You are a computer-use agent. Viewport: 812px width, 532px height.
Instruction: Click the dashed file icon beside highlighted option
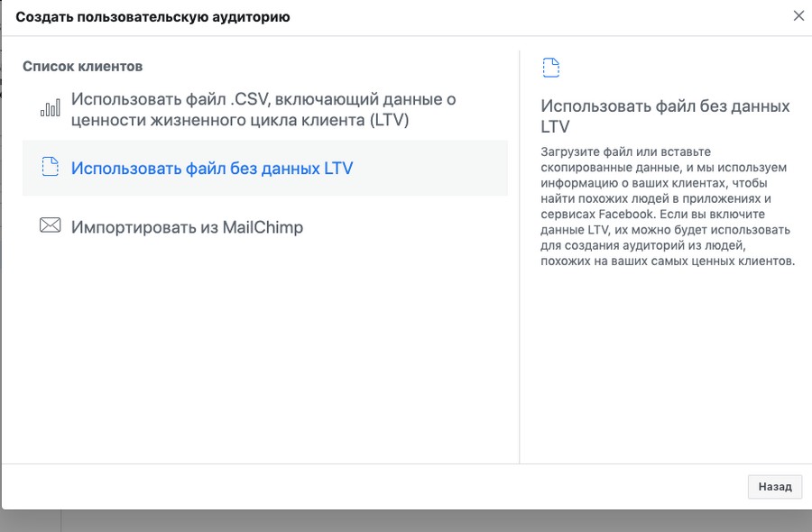point(51,167)
